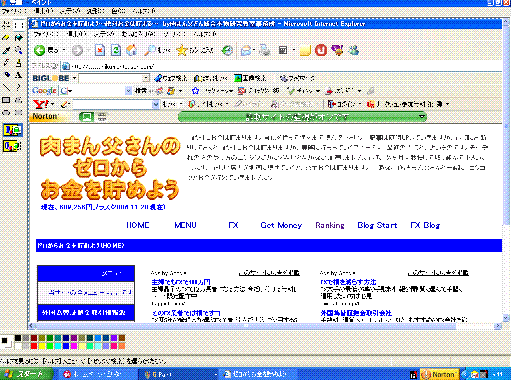Click the Refresh icon in IE toolbar
The height and width of the screenshot is (380, 512).
[116, 50]
